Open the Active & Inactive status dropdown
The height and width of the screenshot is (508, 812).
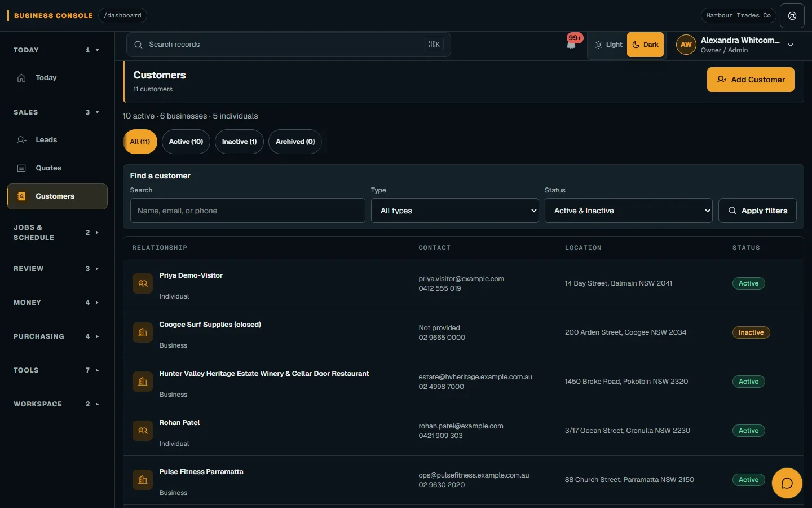click(x=629, y=211)
